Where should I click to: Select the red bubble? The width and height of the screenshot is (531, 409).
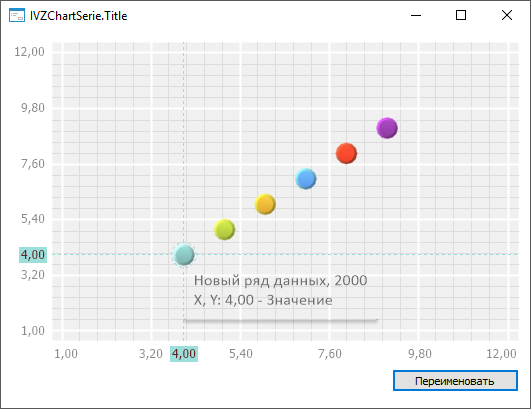[346, 153]
